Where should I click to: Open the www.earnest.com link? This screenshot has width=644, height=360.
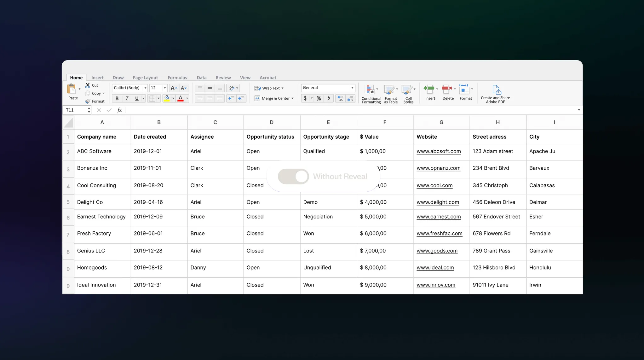point(439,217)
